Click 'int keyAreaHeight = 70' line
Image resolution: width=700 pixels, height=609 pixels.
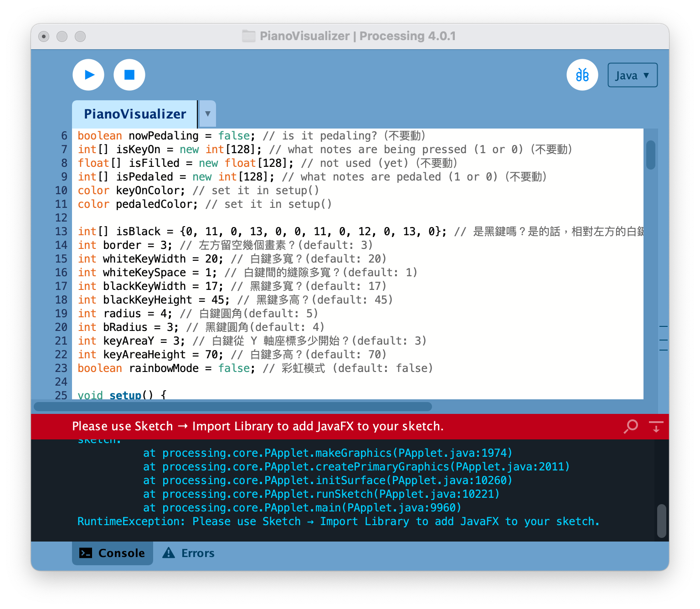pyautogui.click(x=232, y=355)
